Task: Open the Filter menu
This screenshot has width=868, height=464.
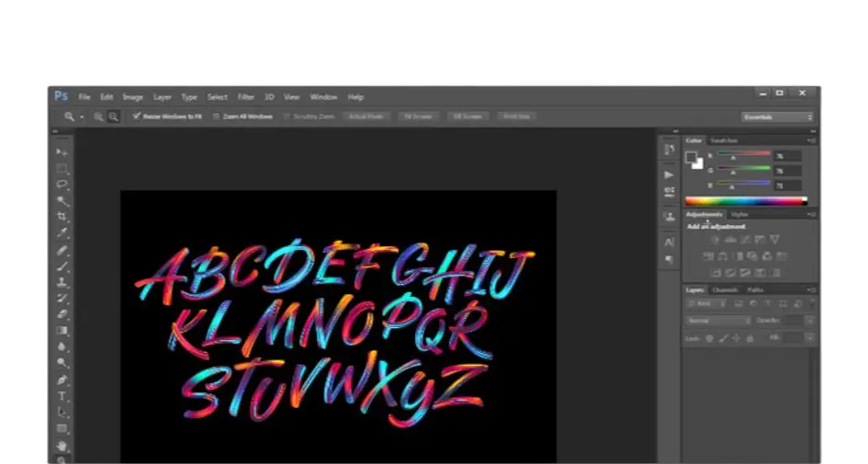Action: coord(246,96)
